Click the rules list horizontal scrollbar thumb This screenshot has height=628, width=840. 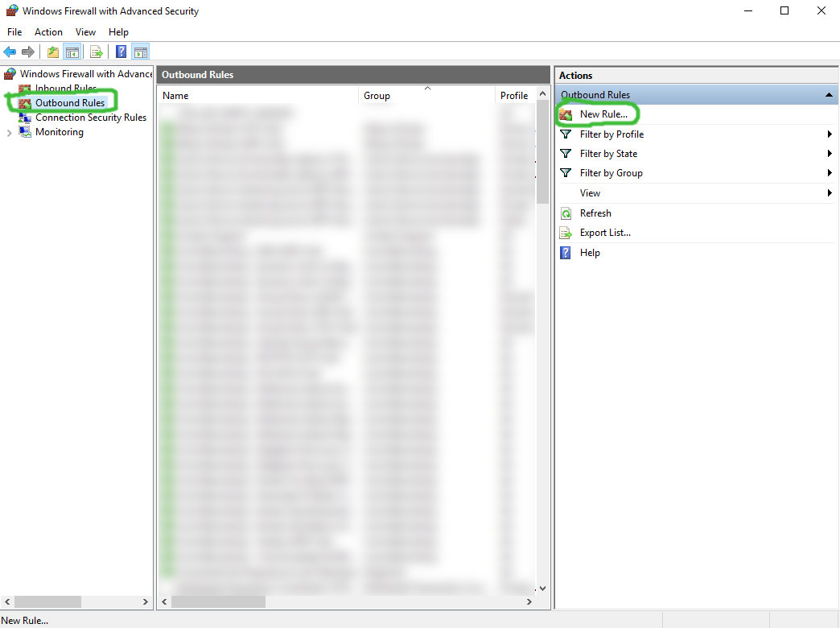point(219,601)
